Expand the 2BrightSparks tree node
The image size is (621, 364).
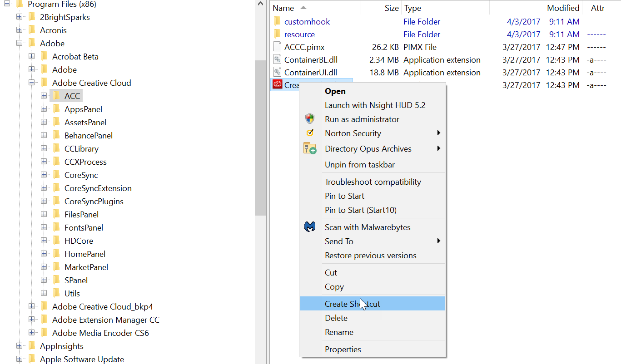[x=20, y=17]
